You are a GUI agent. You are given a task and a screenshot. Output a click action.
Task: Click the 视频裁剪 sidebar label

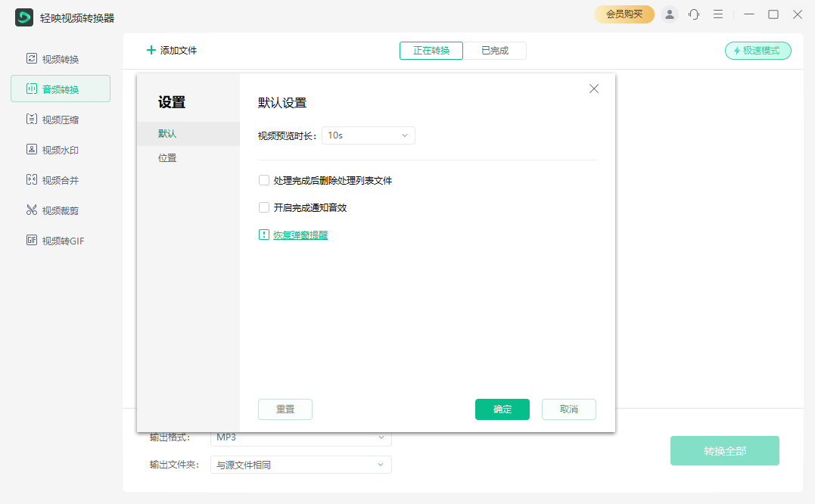(61, 210)
